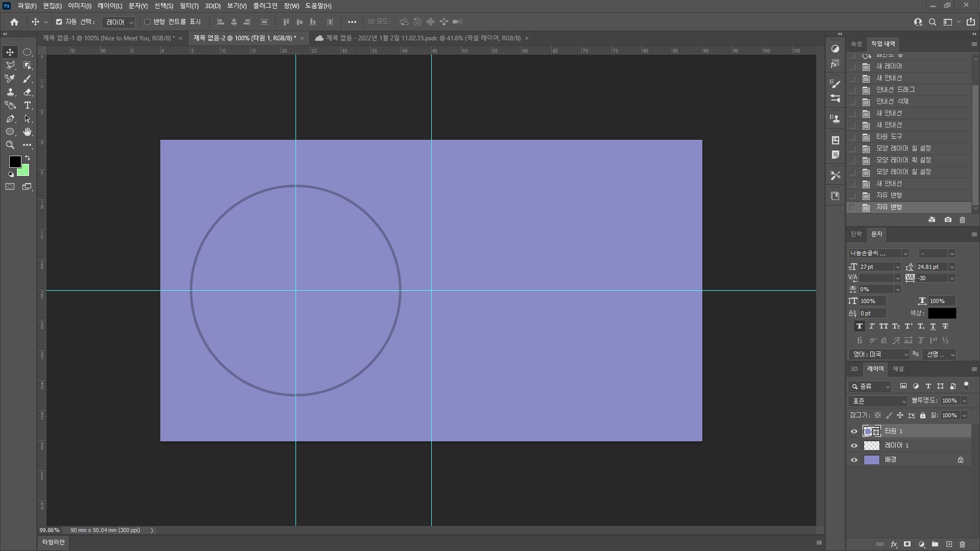Select the Hand tool
This screenshot has width=980, height=551.
click(28, 132)
